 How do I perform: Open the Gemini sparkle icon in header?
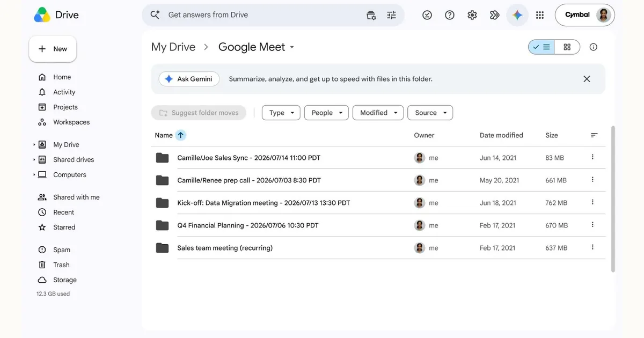click(x=517, y=15)
